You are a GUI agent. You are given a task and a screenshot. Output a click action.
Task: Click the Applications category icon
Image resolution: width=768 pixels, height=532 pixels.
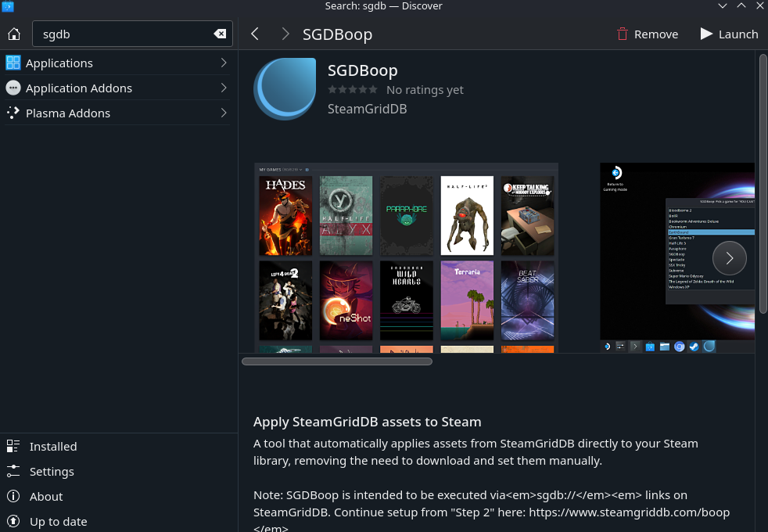(13, 63)
